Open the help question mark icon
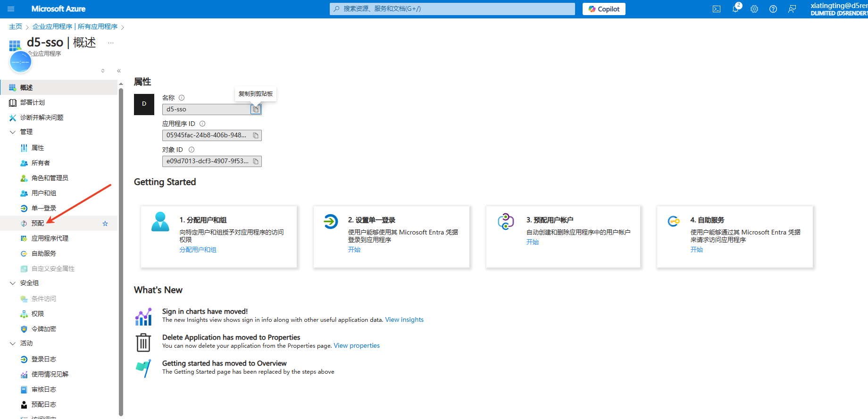Screen dimensions: 868x419 coord(773,9)
